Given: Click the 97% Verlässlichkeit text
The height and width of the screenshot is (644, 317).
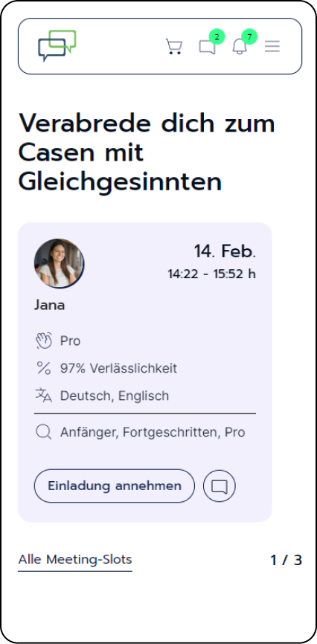Looking at the screenshot, I should pos(118,368).
